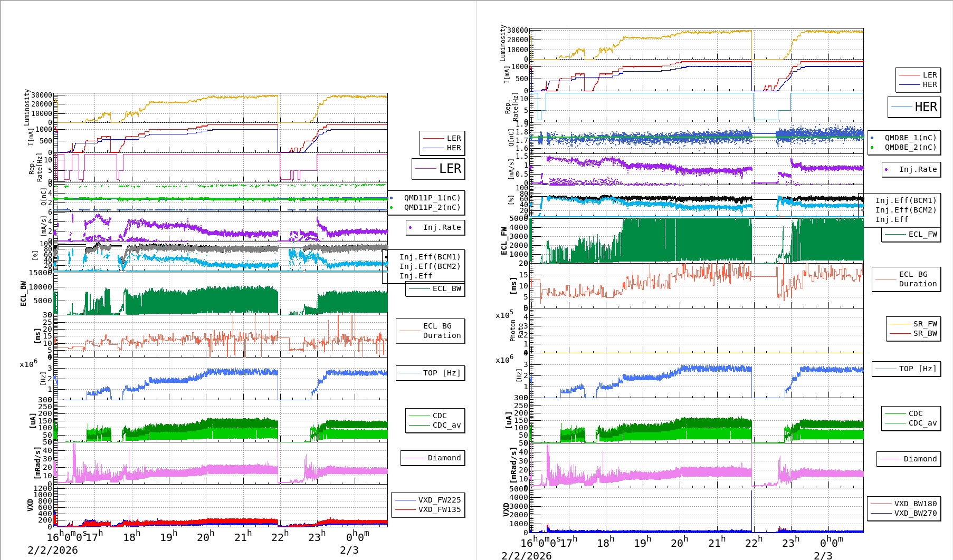Viewport: 953px width, 560px height.
Task: Click the 2/2/2026 date label under the right plot
Action: [x=527, y=556]
